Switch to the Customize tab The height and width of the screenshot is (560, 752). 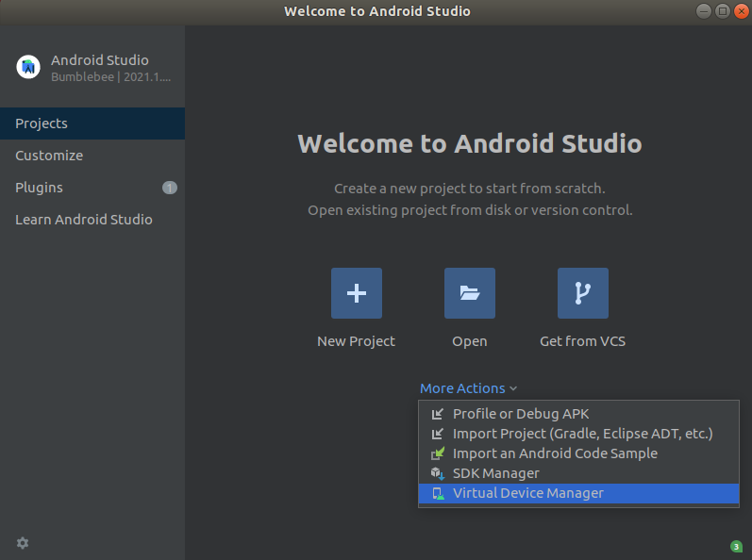point(92,156)
